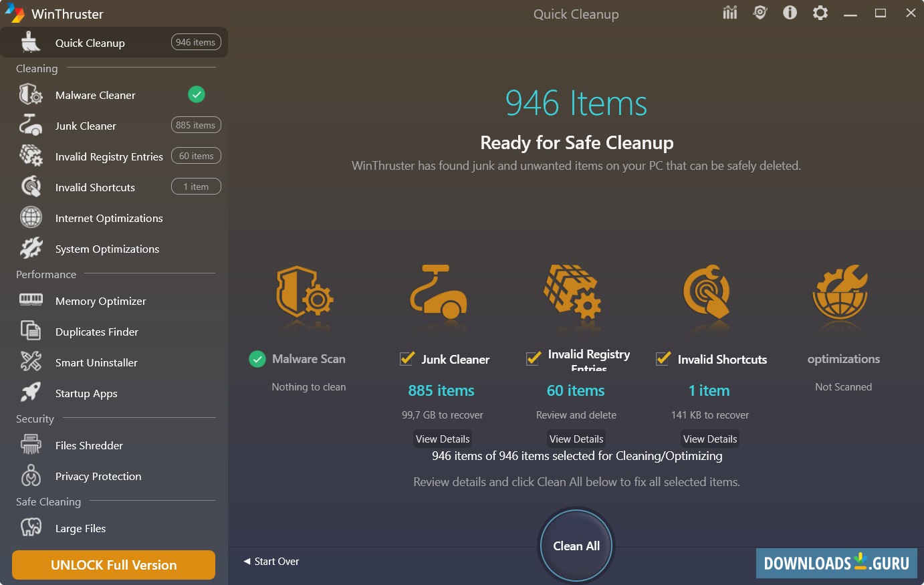Click the "Ready for Safe Cleanup" heading

[x=577, y=142]
